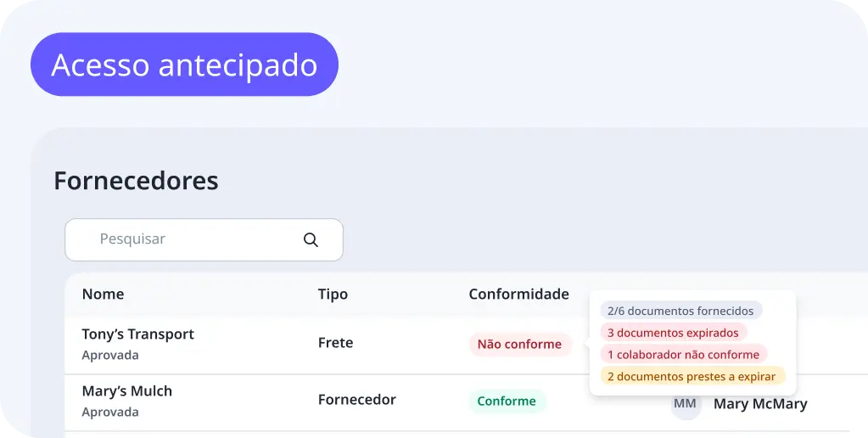Image resolution: width=868 pixels, height=438 pixels.
Task: Select the 3 documentos expirados tag
Action: pyautogui.click(x=673, y=333)
